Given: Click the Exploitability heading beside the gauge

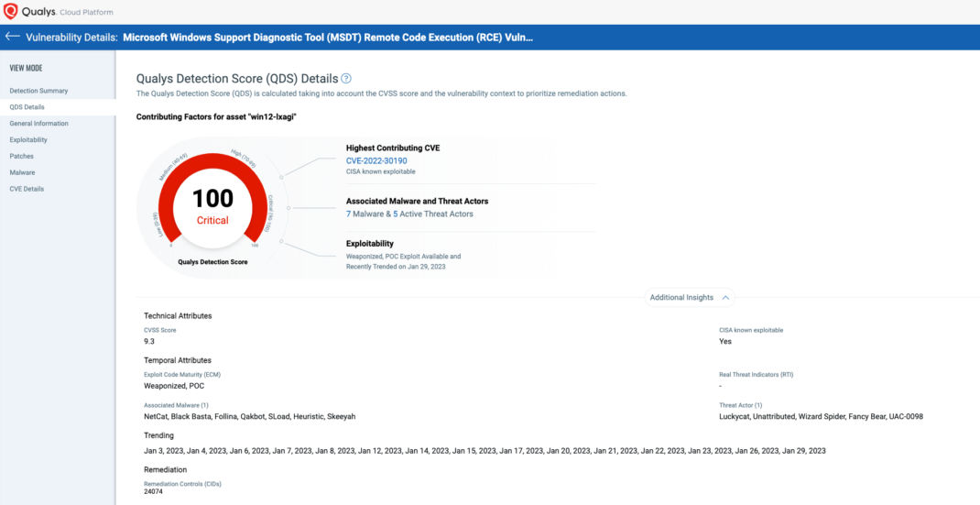Looking at the screenshot, I should pos(370,244).
